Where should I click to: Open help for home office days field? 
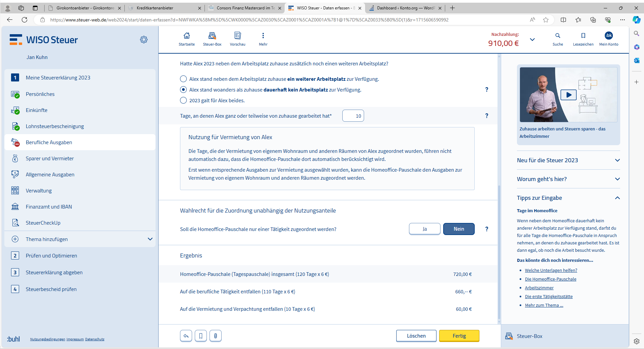[487, 116]
